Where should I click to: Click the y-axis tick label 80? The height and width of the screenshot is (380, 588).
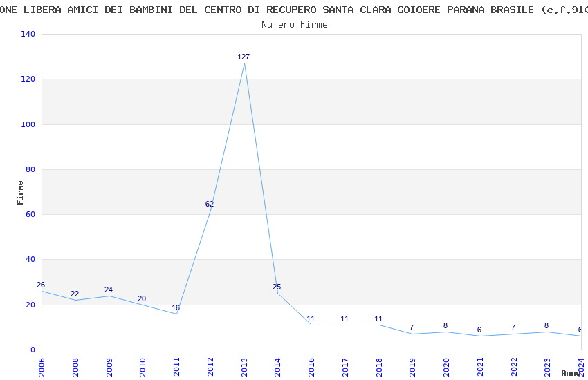[x=30, y=169]
